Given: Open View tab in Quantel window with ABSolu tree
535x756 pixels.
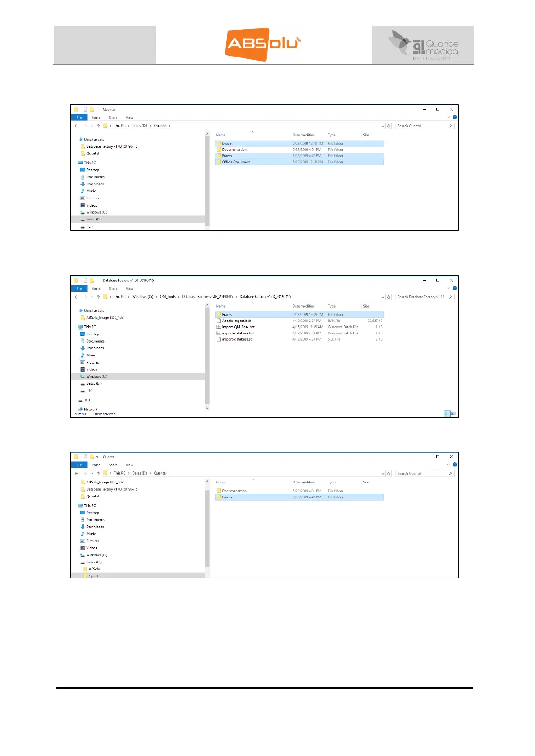Looking at the screenshot, I should 129,465.
